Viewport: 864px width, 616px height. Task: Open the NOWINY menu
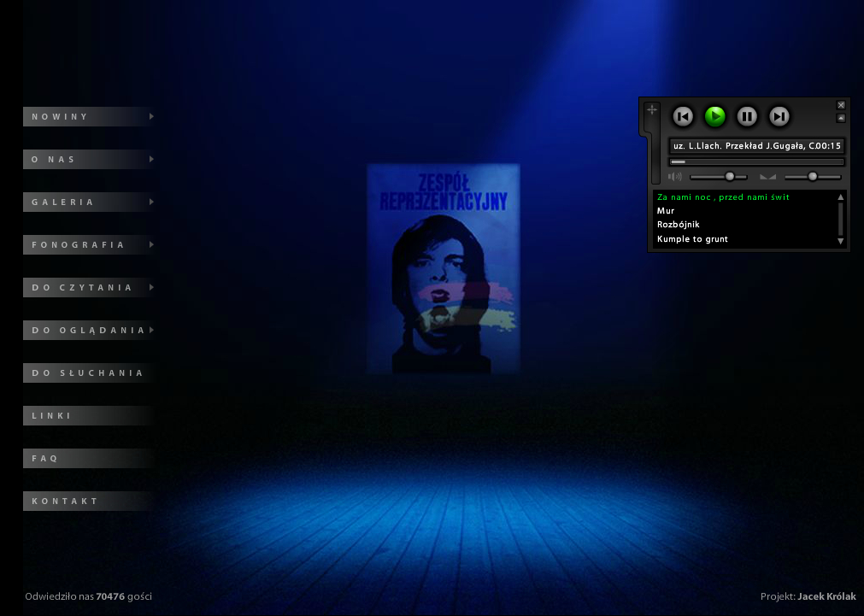pos(88,117)
